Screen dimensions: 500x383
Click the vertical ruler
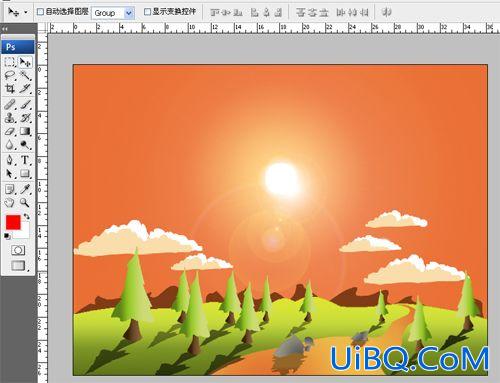[42, 208]
